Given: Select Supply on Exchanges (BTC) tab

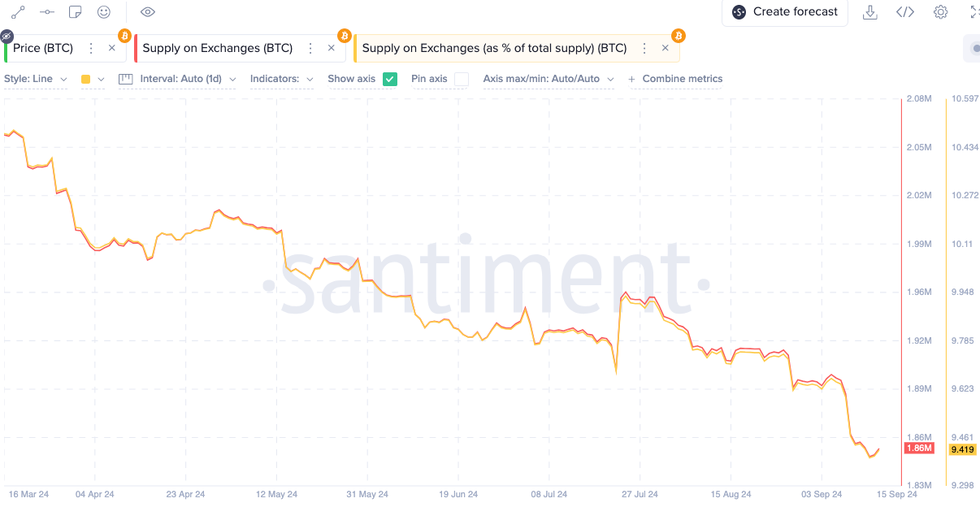Looking at the screenshot, I should (217, 48).
